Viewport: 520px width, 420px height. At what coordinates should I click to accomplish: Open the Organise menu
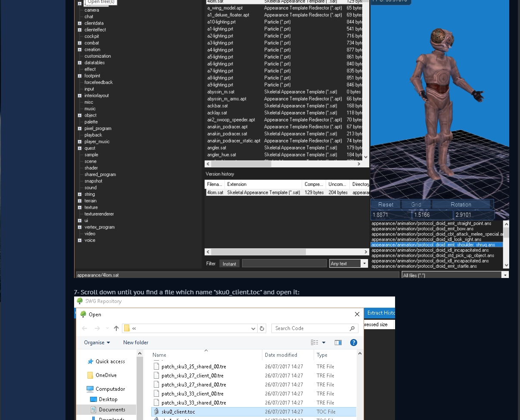[97, 343]
